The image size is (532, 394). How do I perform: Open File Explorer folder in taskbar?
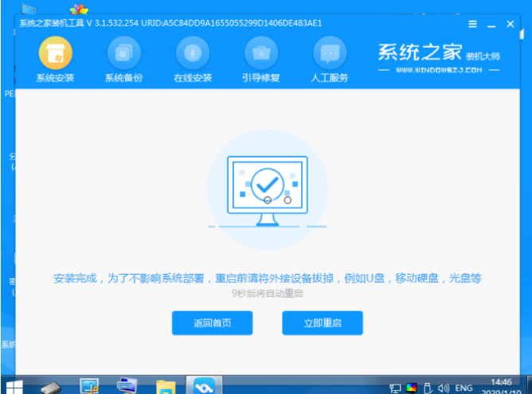tap(166, 387)
